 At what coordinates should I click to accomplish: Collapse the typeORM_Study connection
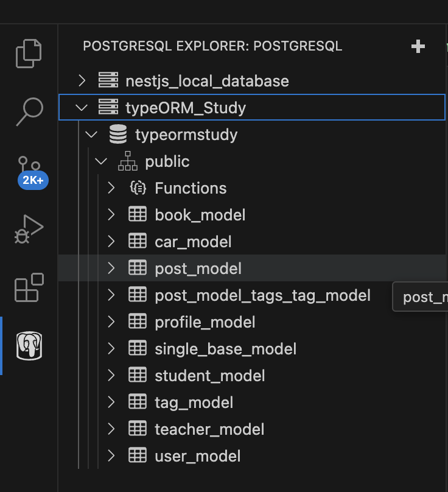(82, 108)
